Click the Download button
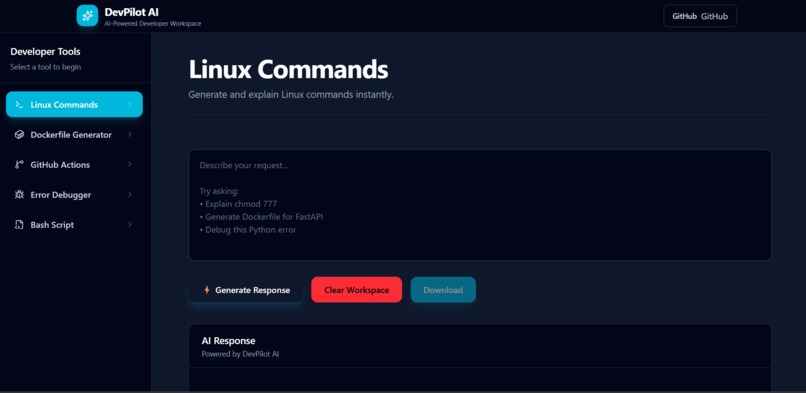The height and width of the screenshot is (393, 806). [443, 290]
